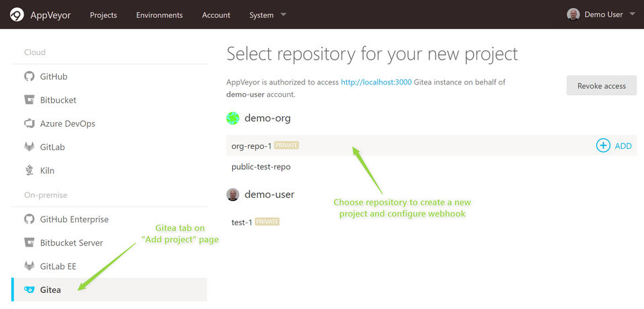644x309 pixels.
Task: Follow the http://localhost:3000 link
Action: click(x=376, y=82)
